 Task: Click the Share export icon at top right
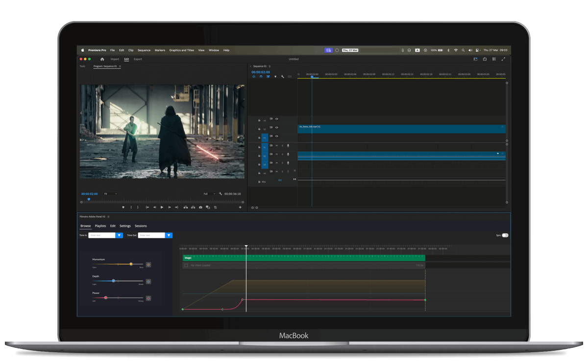pos(485,59)
